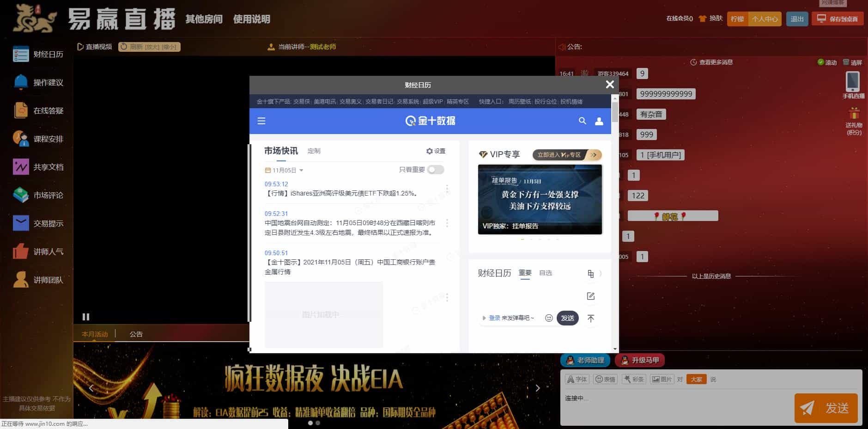Image resolution: width=868 pixels, height=429 pixels.
Task: Click the 退出 logout button
Action: click(x=797, y=19)
